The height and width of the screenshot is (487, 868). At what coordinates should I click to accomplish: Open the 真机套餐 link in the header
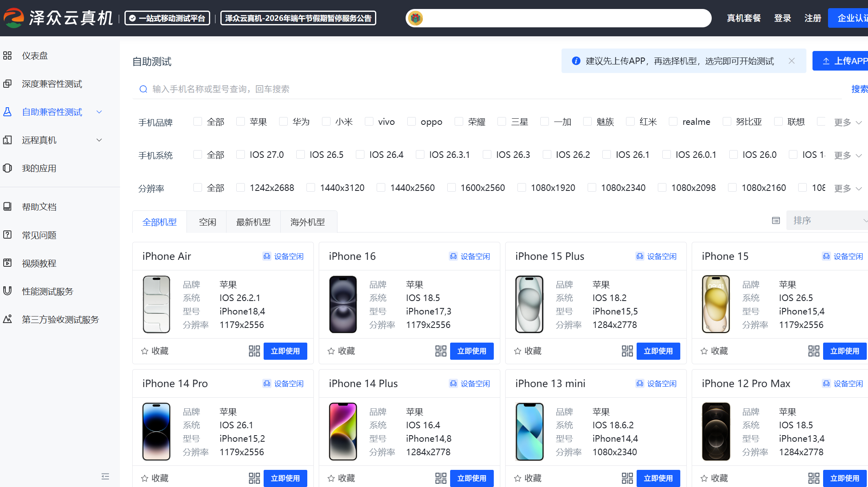(744, 18)
